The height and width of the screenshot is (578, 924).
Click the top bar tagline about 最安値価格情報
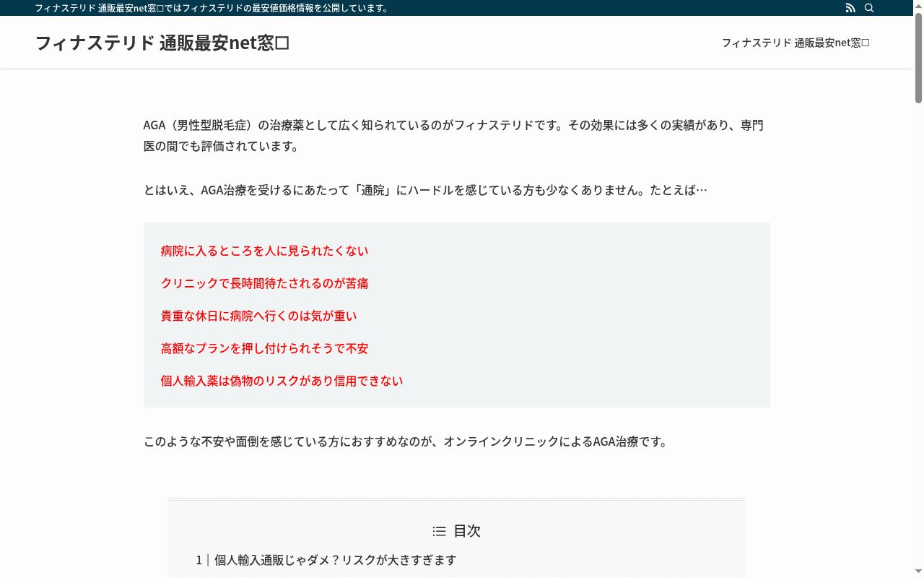(212, 8)
